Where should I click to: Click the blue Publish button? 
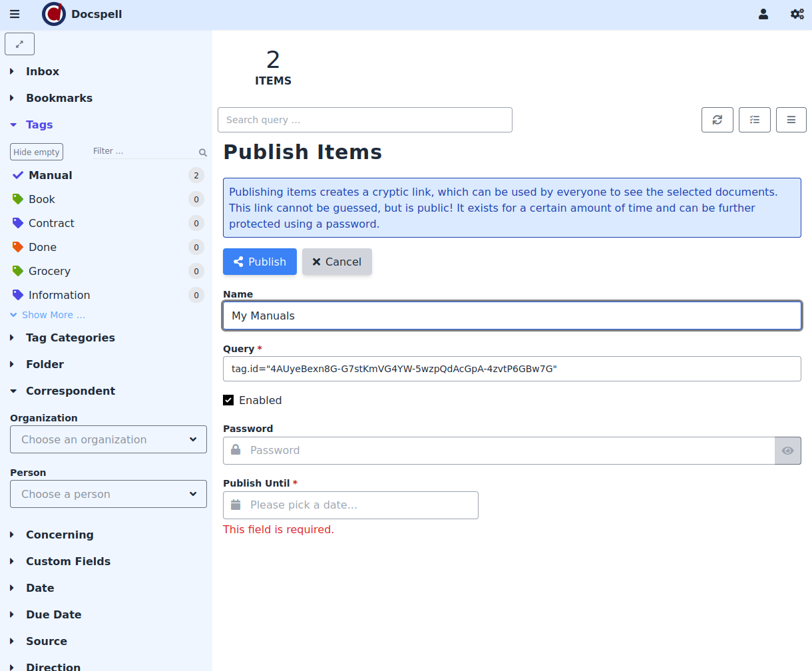(x=260, y=262)
